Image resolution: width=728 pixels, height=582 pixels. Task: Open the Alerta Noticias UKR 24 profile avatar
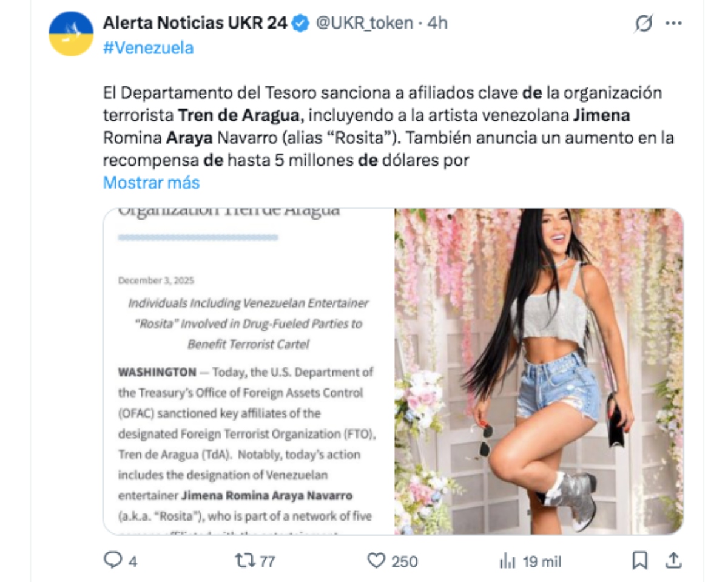click(71, 34)
